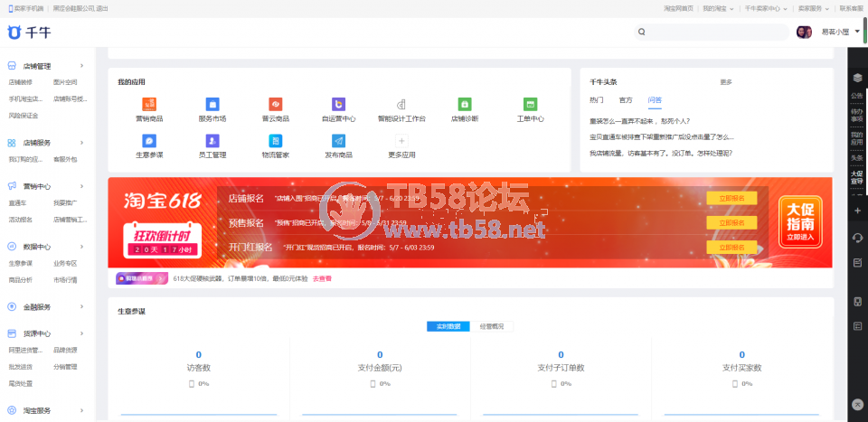The width and height of the screenshot is (868, 422).
Task: Expand the 千牛卖家中心 top menu
Action: 767,8
